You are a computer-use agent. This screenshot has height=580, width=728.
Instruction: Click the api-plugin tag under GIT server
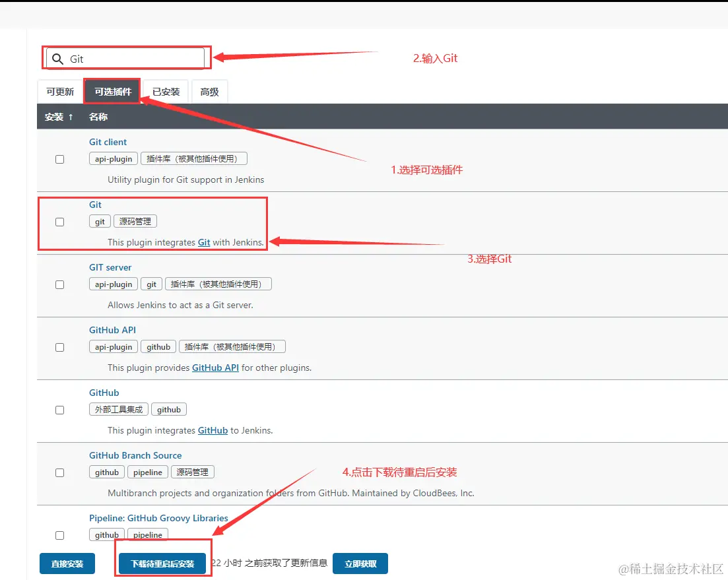point(114,284)
